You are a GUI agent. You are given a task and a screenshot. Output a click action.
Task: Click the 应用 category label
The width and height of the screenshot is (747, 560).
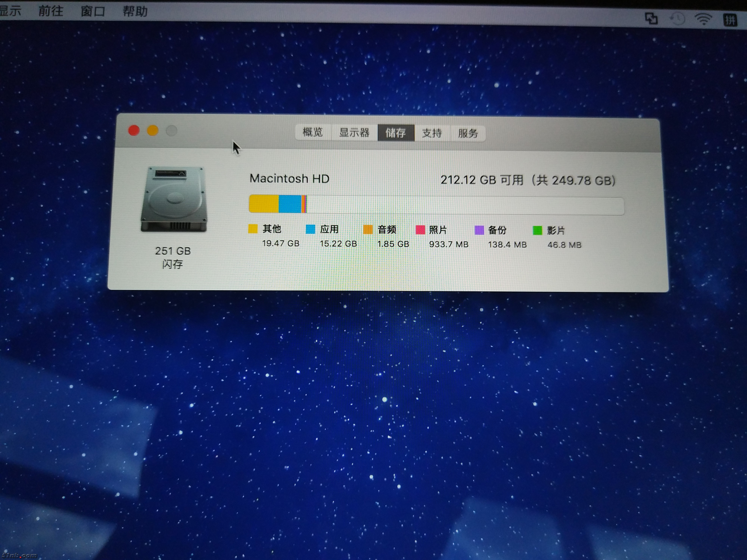pyautogui.click(x=329, y=229)
